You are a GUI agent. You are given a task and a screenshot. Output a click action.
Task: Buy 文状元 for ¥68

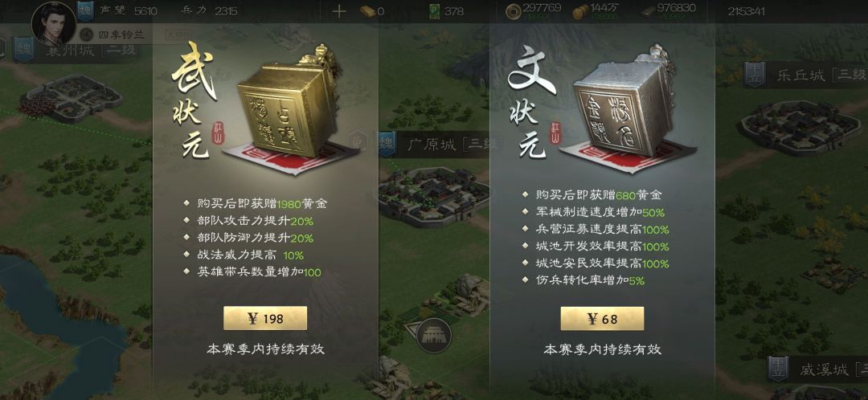[602, 319]
